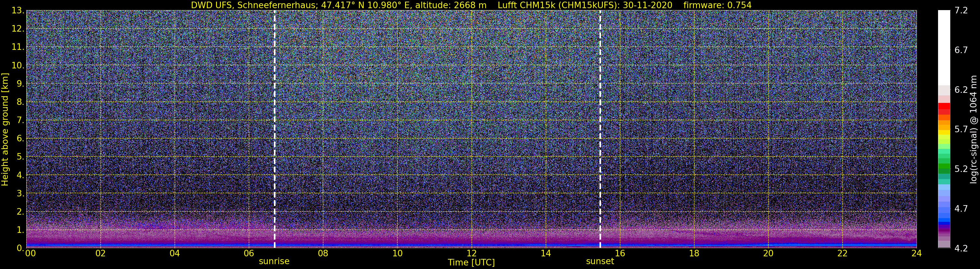This screenshot has height=269, width=980.
Task: Click the time axis tick label 12
Action: click(x=471, y=253)
